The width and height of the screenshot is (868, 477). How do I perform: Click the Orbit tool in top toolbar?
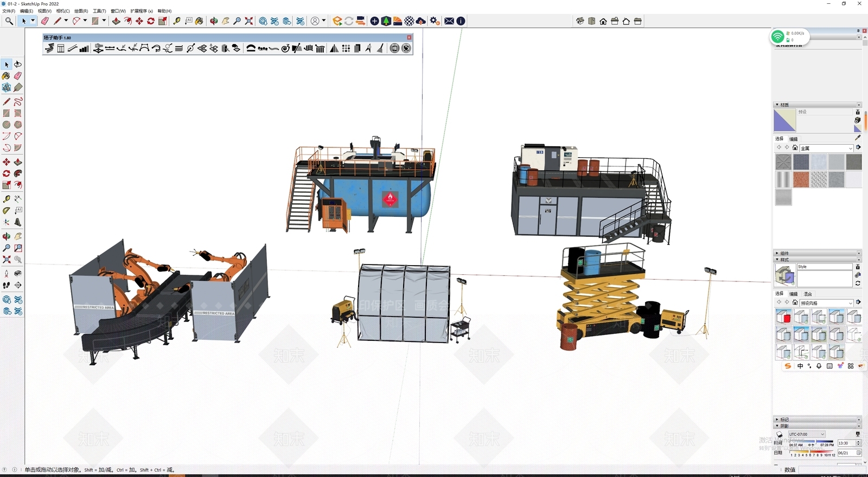click(x=214, y=21)
